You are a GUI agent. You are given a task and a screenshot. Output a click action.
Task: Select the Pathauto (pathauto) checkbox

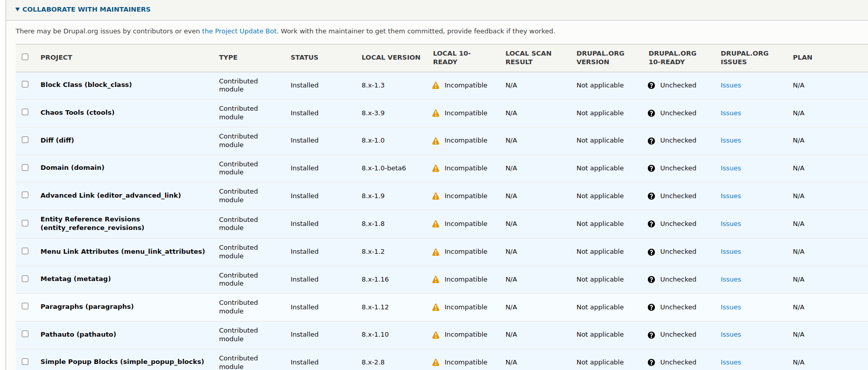point(25,334)
